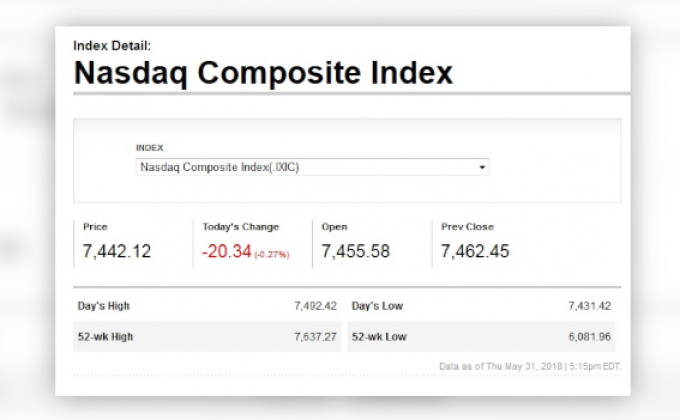Click the Today's Change value -20.34
Image resolution: width=680 pixels, height=420 pixels.
(226, 251)
